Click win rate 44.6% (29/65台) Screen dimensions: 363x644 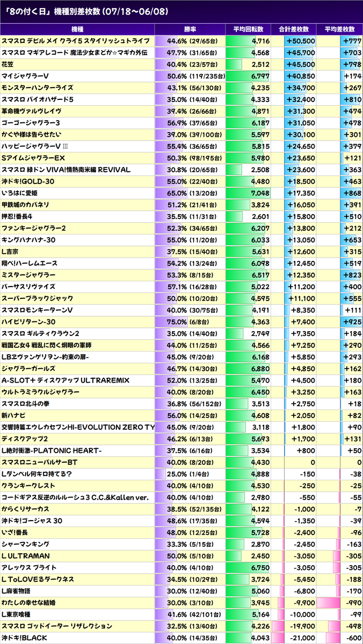point(193,41)
